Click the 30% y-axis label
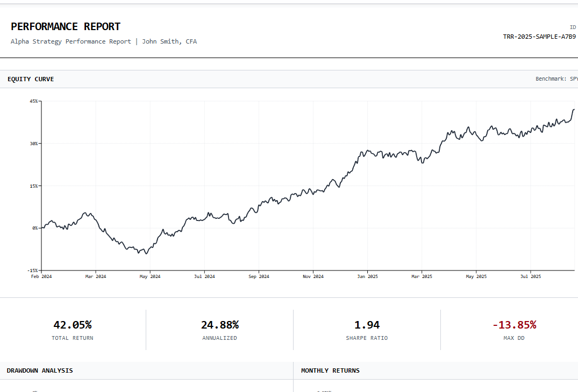 33,144
